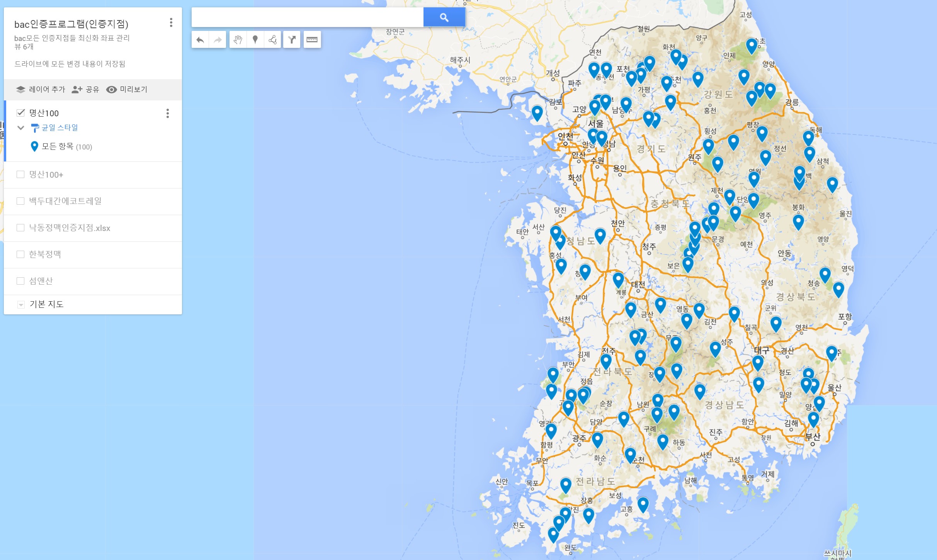937x560 pixels.
Task: Select the add marker tool
Action: [x=255, y=40]
